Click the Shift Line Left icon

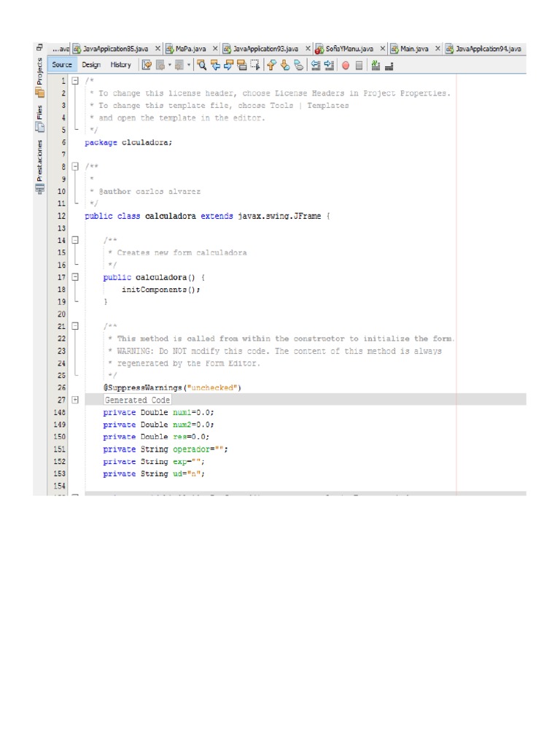click(316, 65)
